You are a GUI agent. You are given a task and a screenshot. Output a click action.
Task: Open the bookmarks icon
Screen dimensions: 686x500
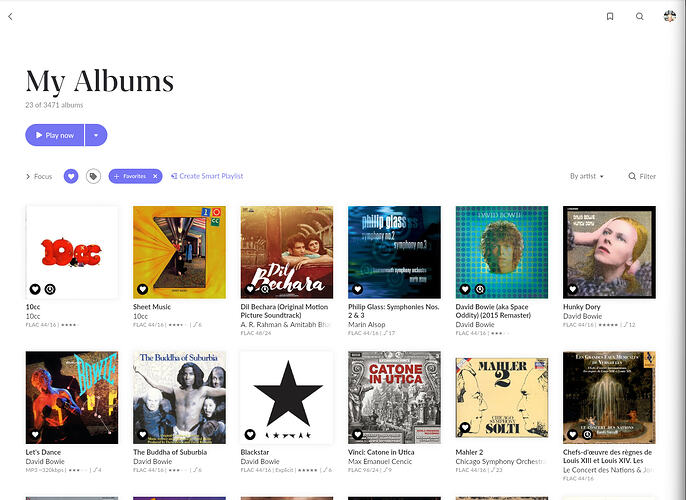click(x=610, y=16)
